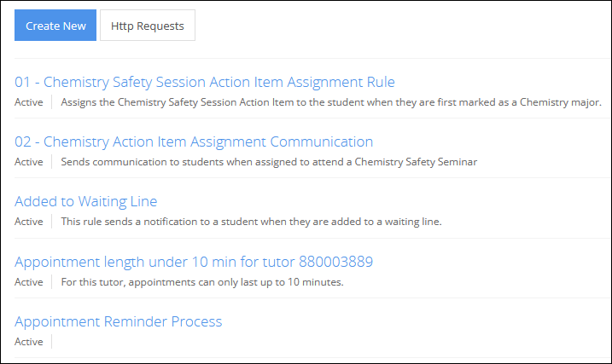Click the vertical separator after Active in first rule

pyautogui.click(x=51, y=102)
